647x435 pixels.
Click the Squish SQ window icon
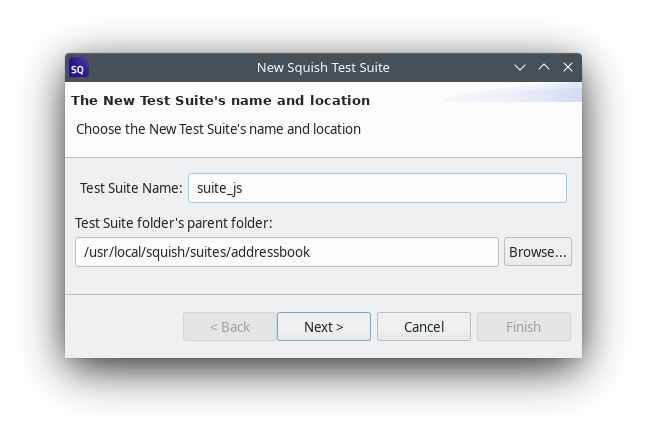tap(78, 68)
